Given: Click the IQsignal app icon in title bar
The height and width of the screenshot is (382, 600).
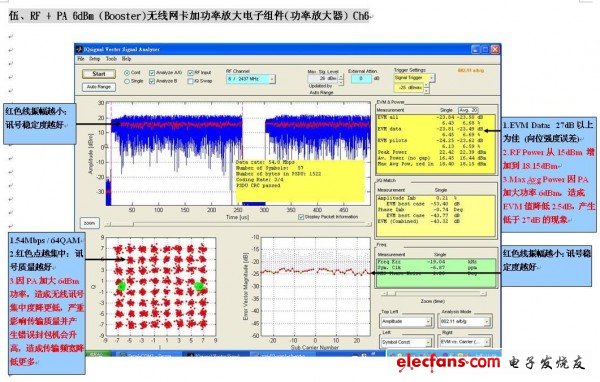Looking at the screenshot, I should [79, 49].
